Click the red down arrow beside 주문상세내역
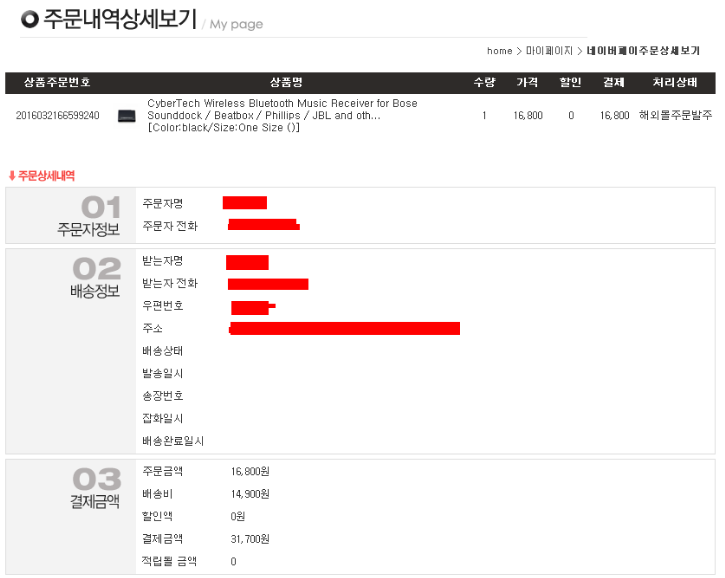This screenshot has height=578, width=725. pyautogui.click(x=12, y=176)
